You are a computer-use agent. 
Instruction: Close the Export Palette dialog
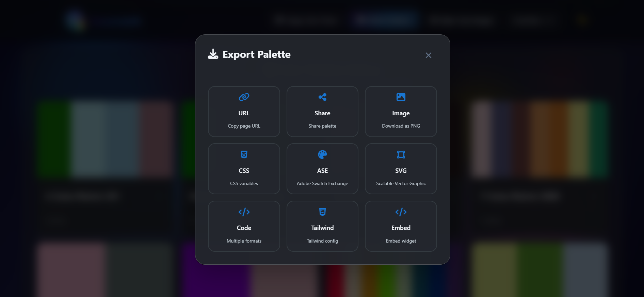[x=428, y=55]
